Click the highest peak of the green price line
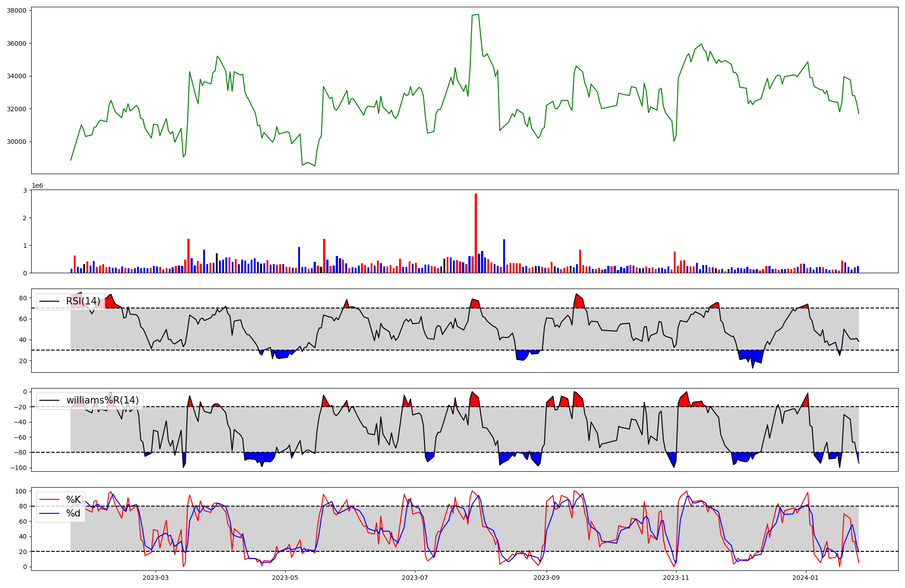Image resolution: width=905 pixels, height=588 pixels. (478, 15)
